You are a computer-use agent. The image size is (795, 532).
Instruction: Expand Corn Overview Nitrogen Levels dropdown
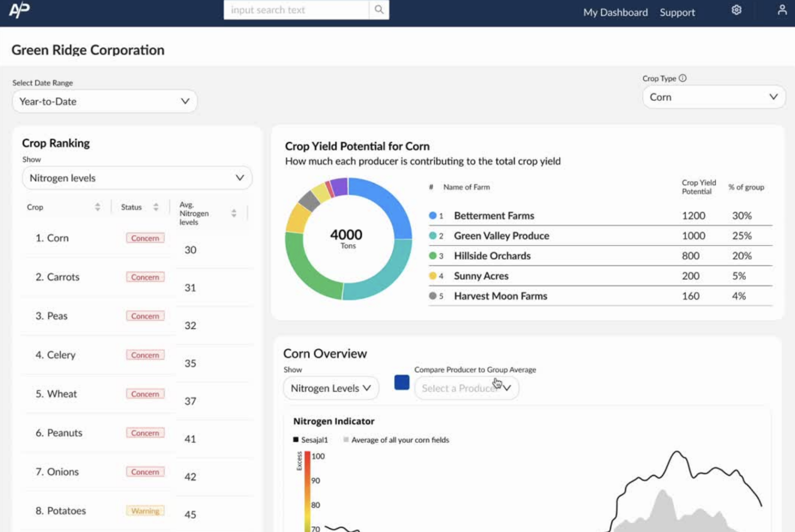pos(330,388)
